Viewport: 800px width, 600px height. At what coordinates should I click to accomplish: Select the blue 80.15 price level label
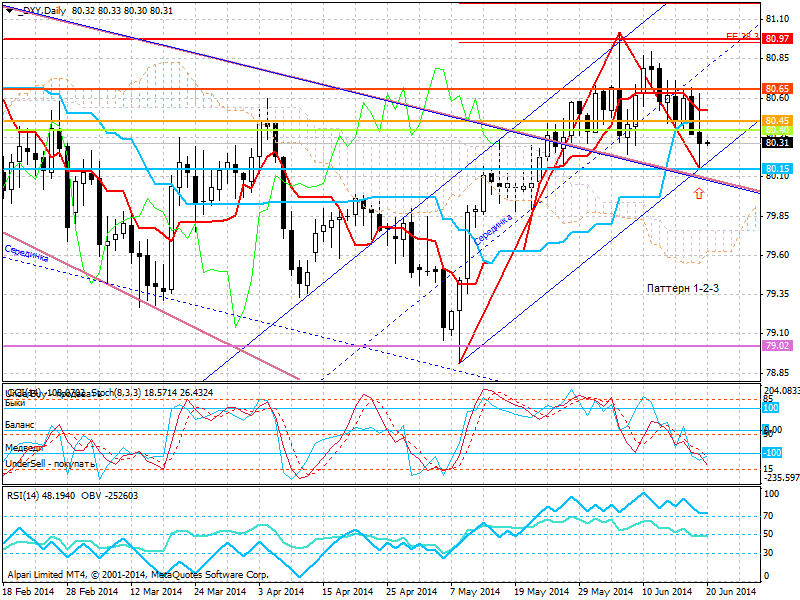[x=778, y=168]
